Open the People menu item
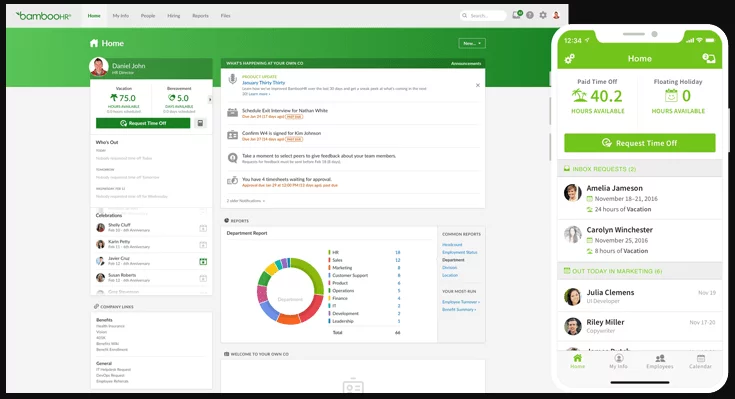Screen dimensions: 735x399 [148, 15]
